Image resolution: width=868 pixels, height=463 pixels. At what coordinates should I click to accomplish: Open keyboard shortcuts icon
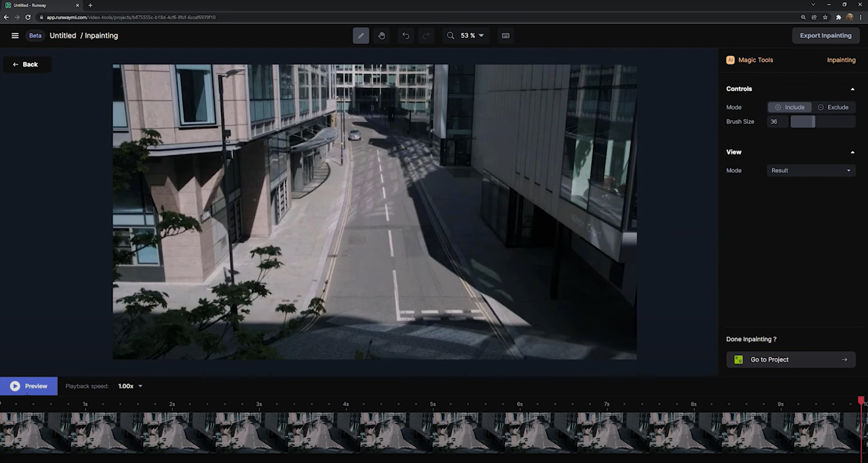tap(506, 36)
